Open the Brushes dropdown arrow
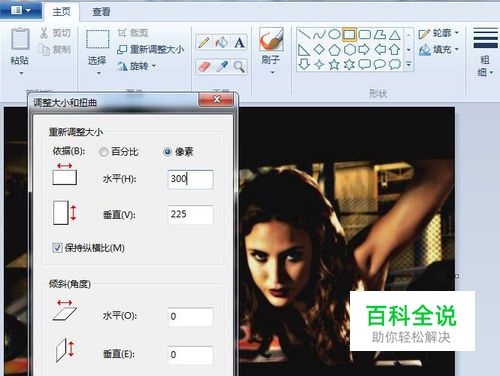Image resolution: width=500 pixels, height=376 pixels. (272, 72)
